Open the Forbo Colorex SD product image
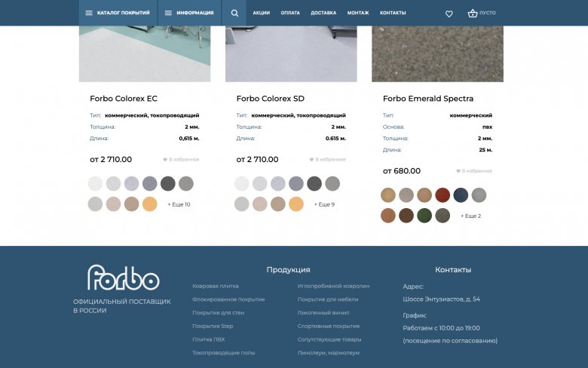588x368 pixels. click(291, 54)
